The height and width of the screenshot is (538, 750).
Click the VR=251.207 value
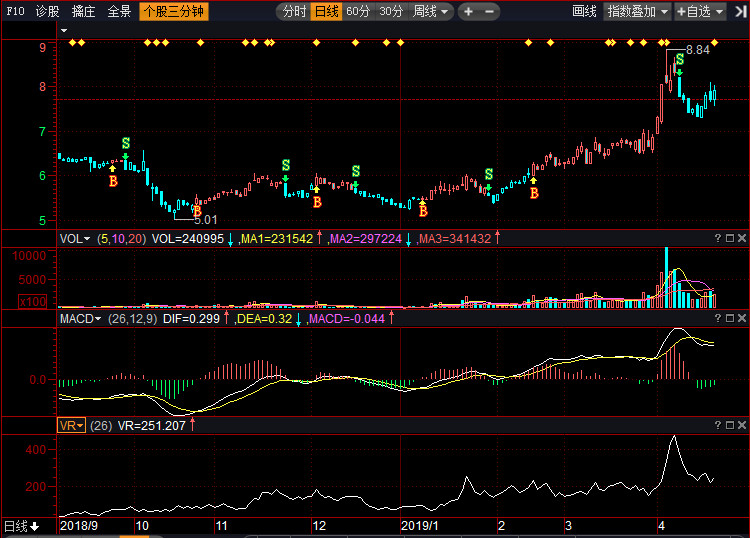tap(152, 426)
